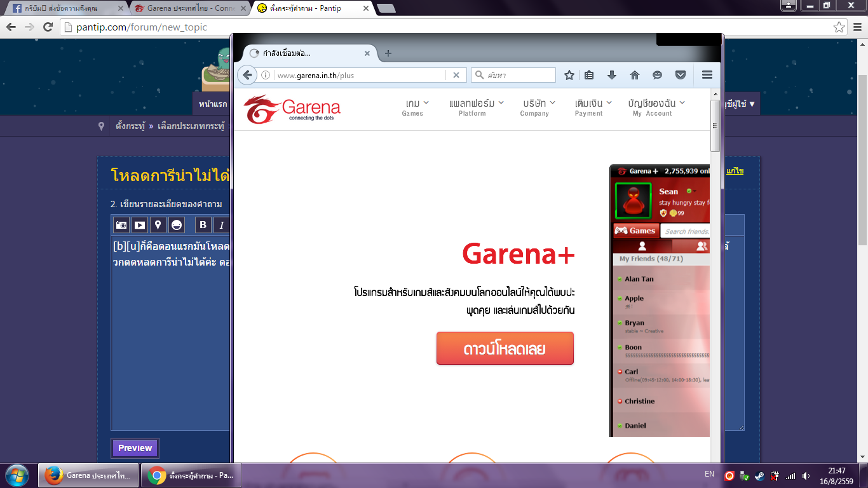The height and width of the screenshot is (488, 868).
Task: Bookmark this page with Firefox star icon
Action: point(569,75)
